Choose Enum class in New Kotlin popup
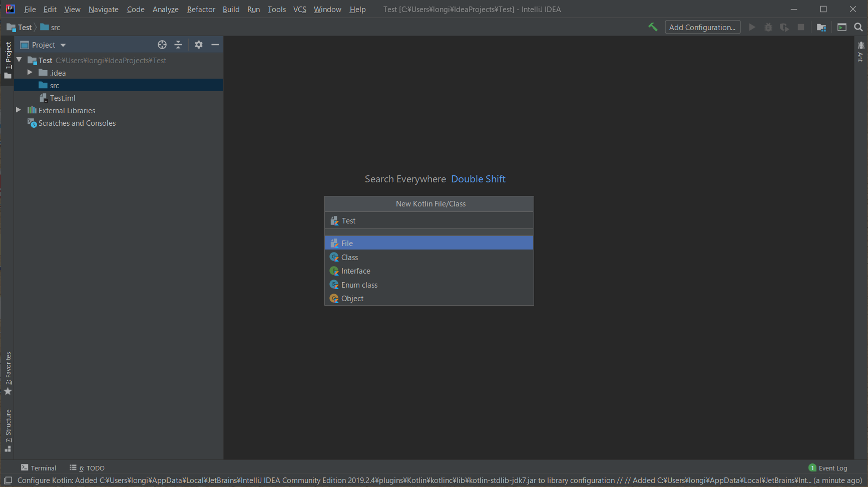This screenshot has height=487, width=868. 429,285
